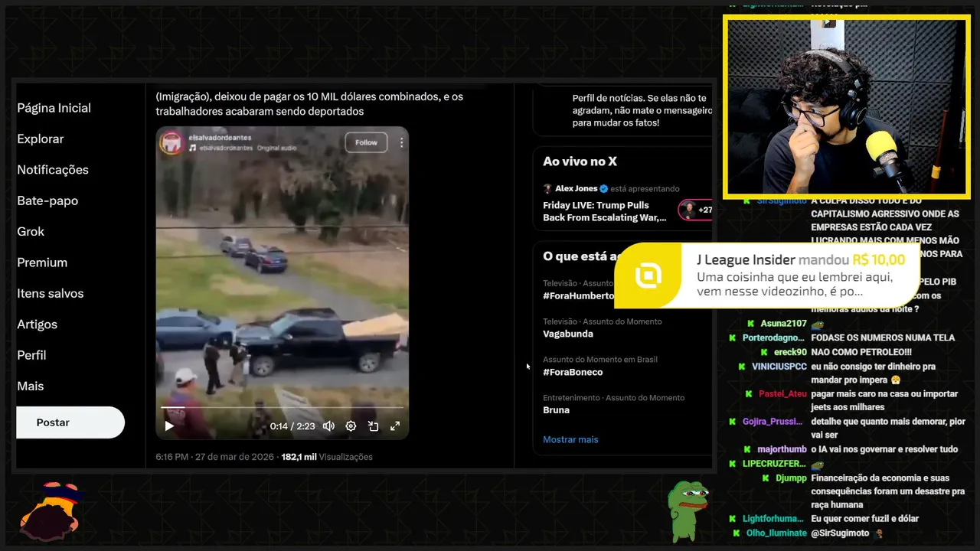Viewport: 980px width, 551px height.
Task: Click chat username Olho_Iluminate
Action: click(776, 533)
